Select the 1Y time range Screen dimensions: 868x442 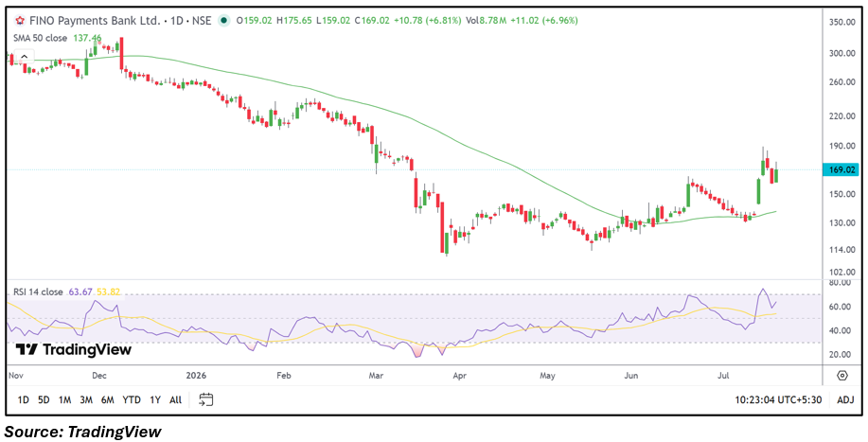(x=155, y=399)
